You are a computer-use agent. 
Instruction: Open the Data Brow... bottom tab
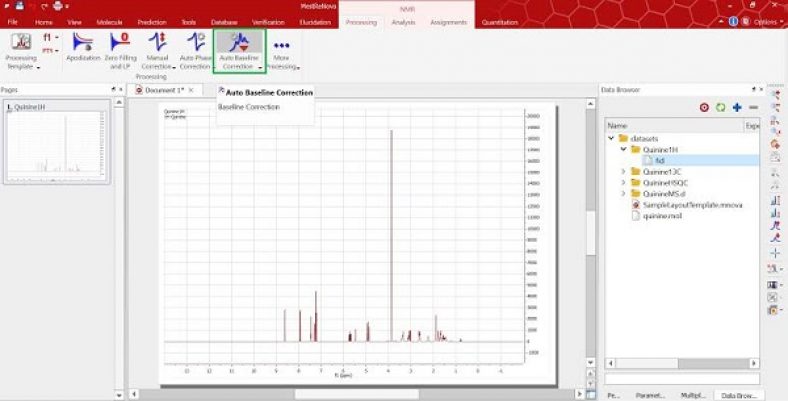pos(739,395)
